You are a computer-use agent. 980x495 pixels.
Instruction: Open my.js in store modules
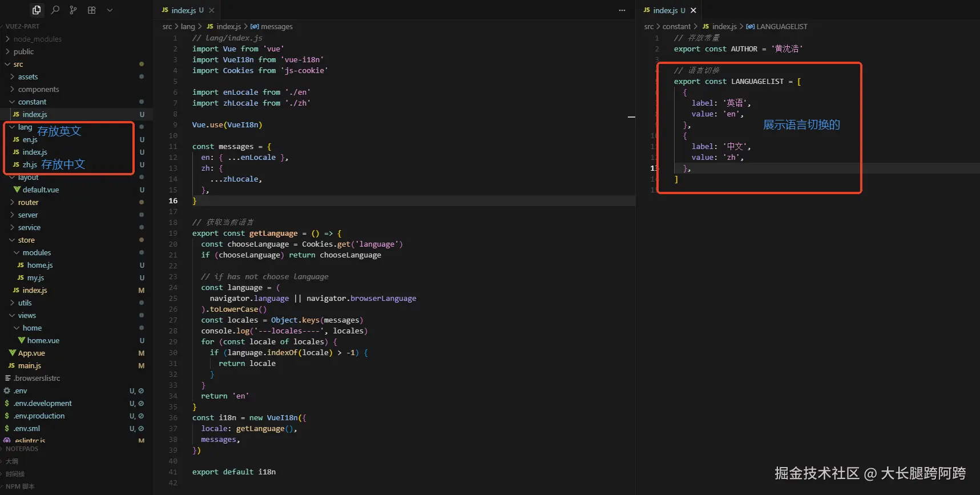coord(76,277)
